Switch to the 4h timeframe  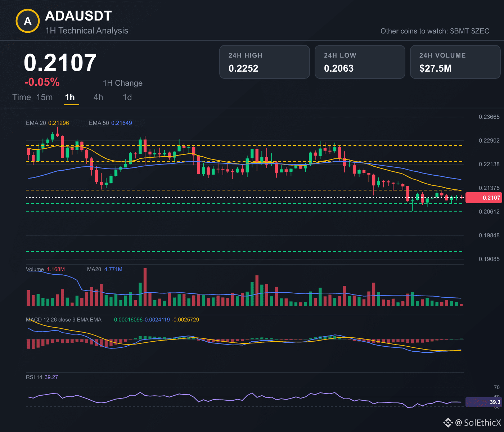click(98, 97)
